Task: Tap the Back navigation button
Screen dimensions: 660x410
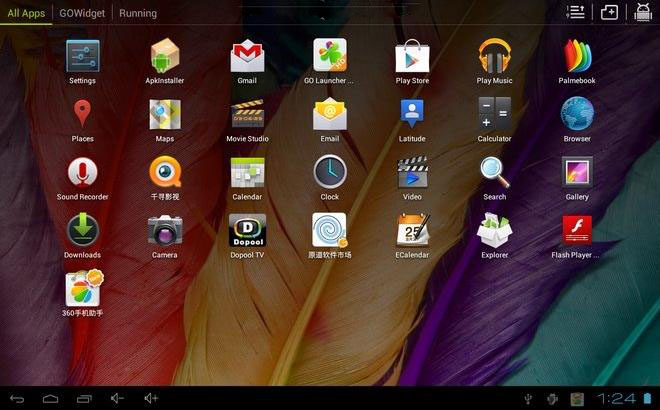Action: [17, 398]
